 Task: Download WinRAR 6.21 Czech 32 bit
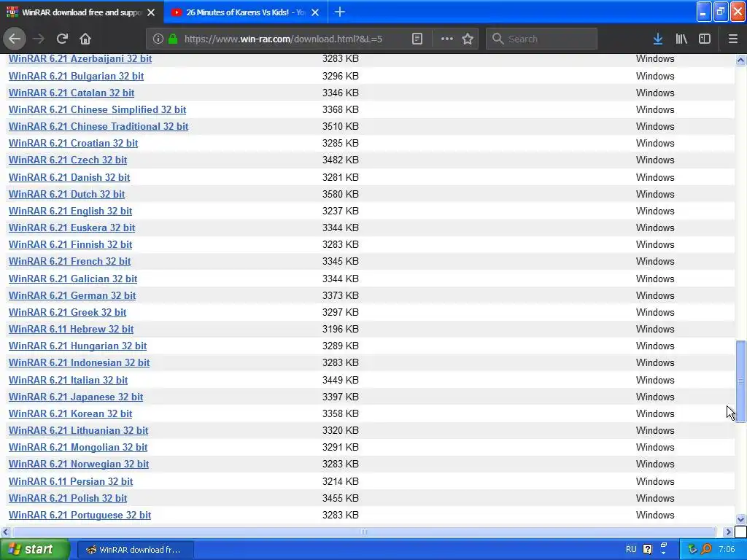coord(68,160)
